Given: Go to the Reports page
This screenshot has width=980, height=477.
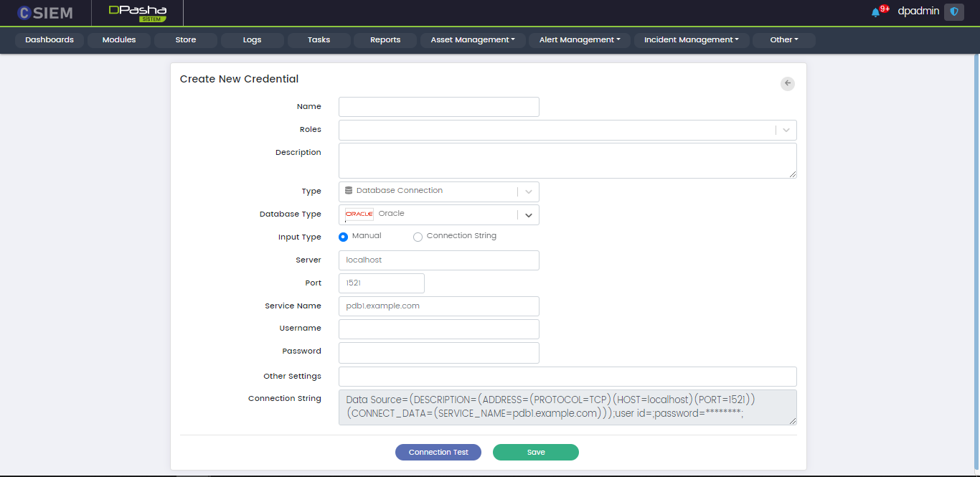Looking at the screenshot, I should pos(385,40).
